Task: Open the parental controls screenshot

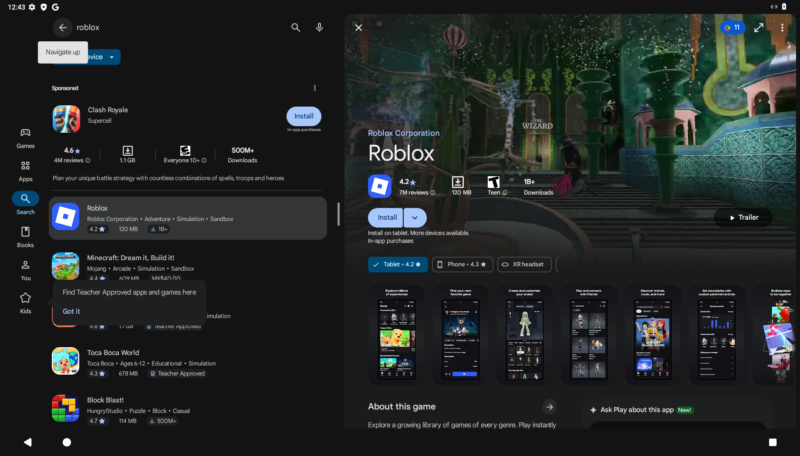Action: point(717,335)
